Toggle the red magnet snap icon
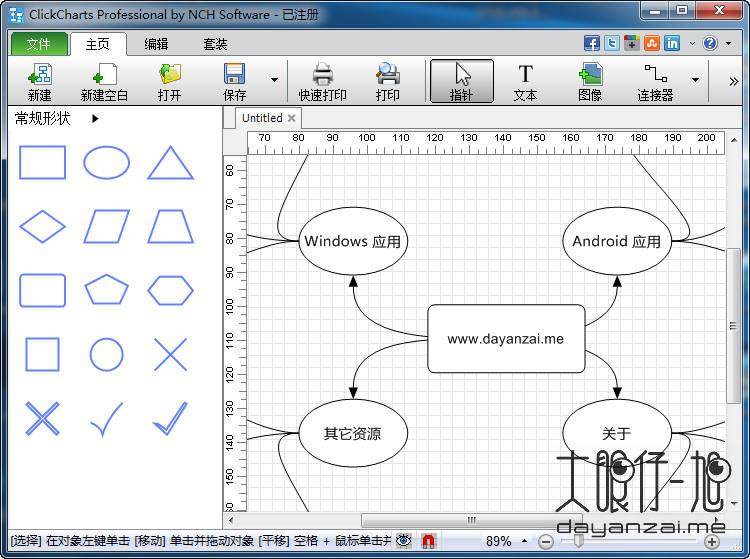This screenshot has height=559, width=750. [x=429, y=541]
